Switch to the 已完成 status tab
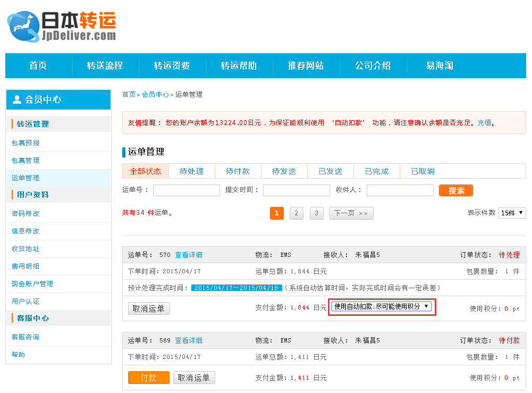 376,171
